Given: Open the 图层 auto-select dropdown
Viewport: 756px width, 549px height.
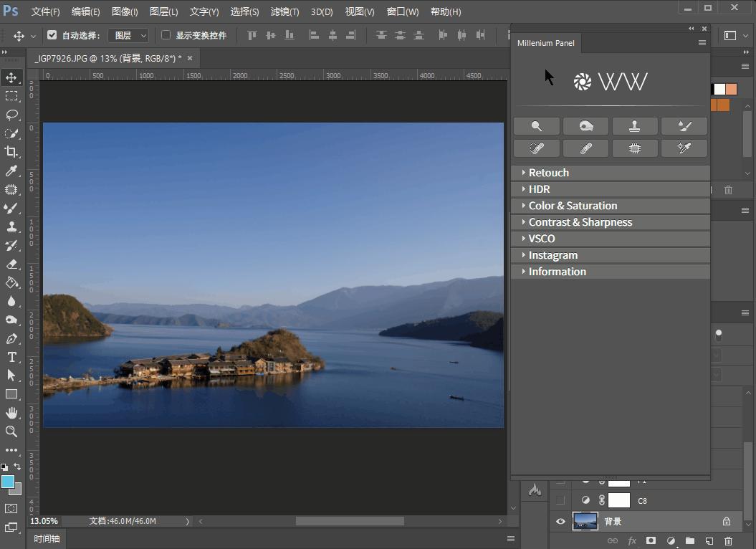Looking at the screenshot, I should pos(129,34).
